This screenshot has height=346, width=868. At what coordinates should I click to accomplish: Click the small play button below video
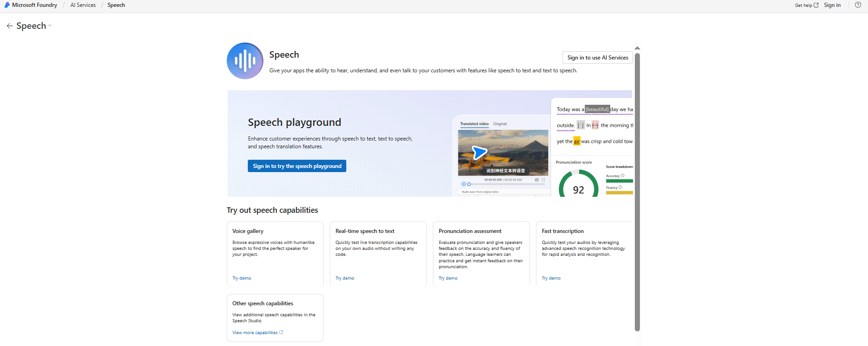[x=464, y=184]
